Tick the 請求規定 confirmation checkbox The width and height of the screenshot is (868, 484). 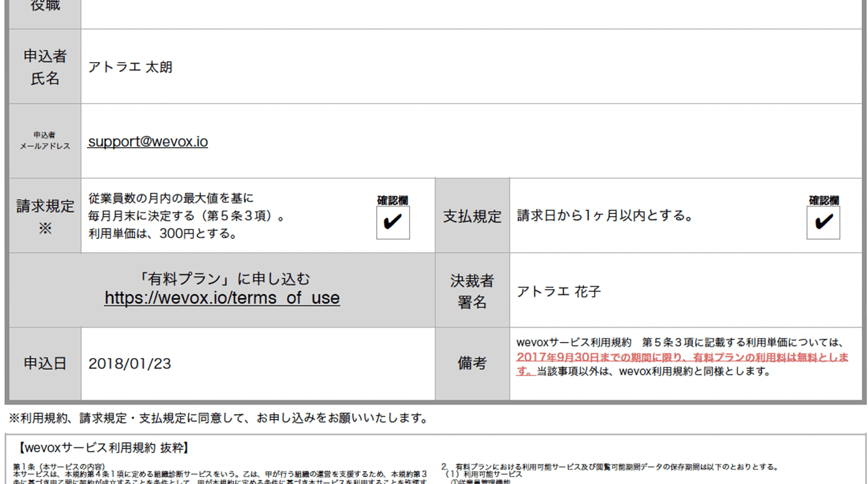393,223
